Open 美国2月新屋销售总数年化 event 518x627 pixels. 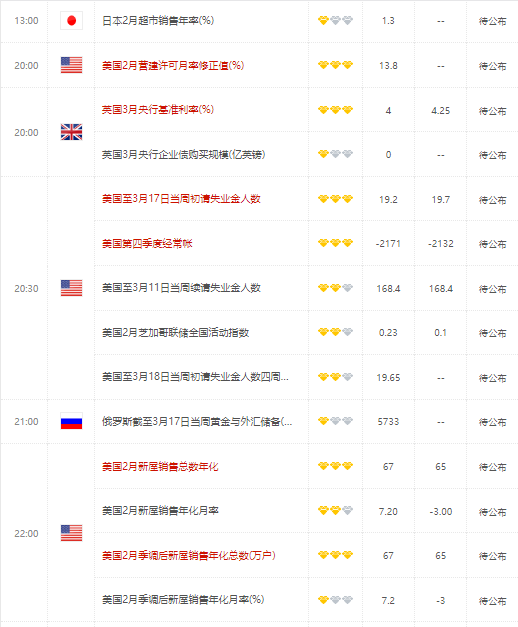point(160,466)
